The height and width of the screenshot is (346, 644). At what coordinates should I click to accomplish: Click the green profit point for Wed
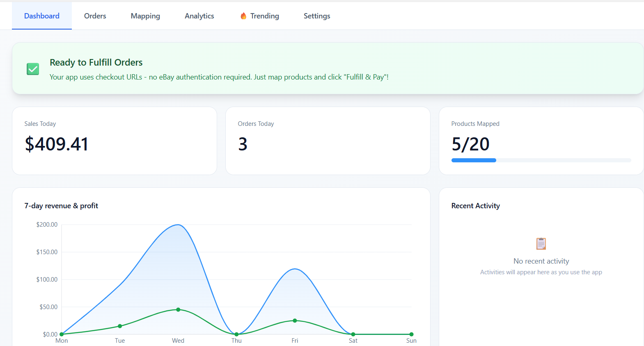pos(178,310)
